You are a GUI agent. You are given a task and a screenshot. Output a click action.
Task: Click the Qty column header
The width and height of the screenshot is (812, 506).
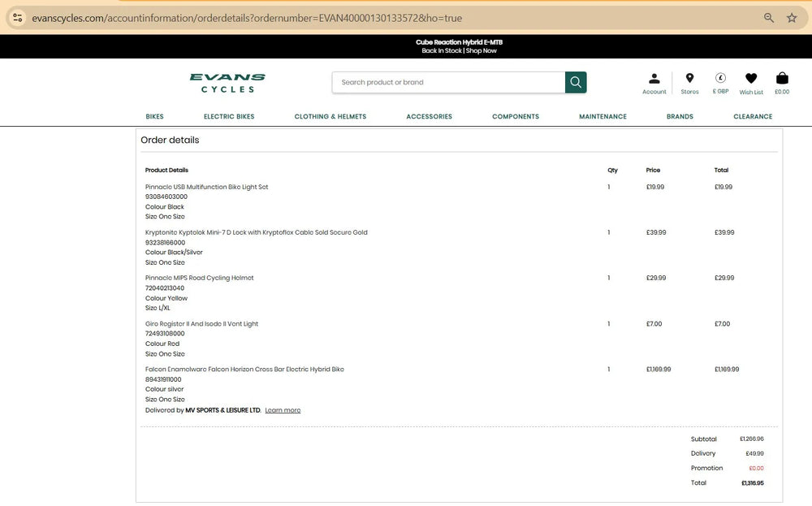pyautogui.click(x=612, y=170)
